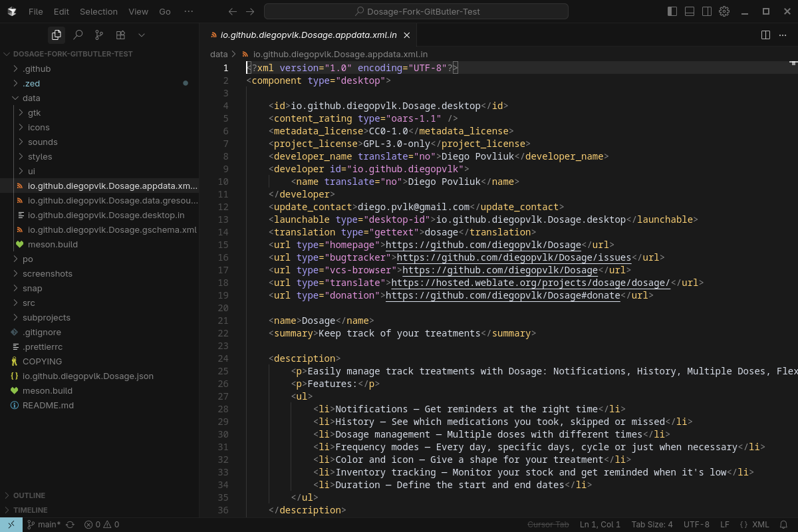The height and width of the screenshot is (532, 798).
Task: Open the Source Control view
Action: click(98, 35)
